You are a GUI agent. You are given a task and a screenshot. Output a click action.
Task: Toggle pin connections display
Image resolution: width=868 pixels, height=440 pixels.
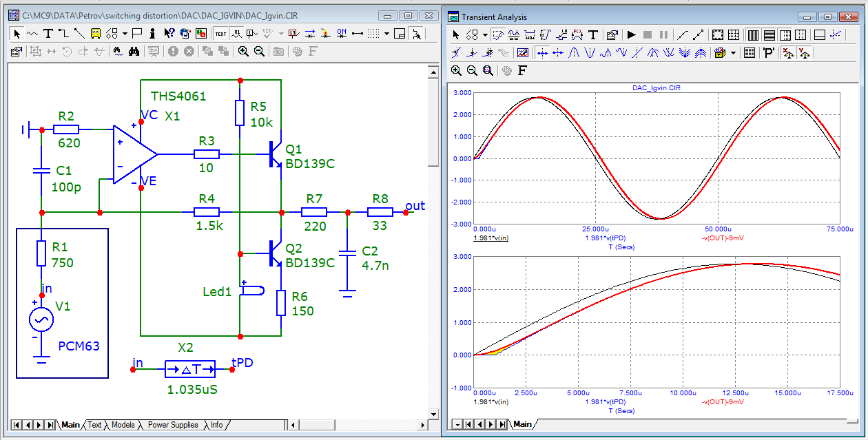(358, 33)
